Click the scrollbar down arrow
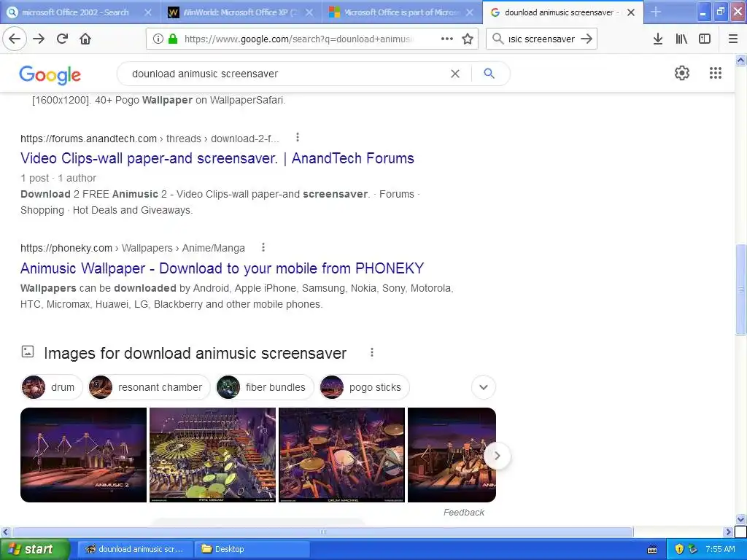 pyautogui.click(x=741, y=519)
